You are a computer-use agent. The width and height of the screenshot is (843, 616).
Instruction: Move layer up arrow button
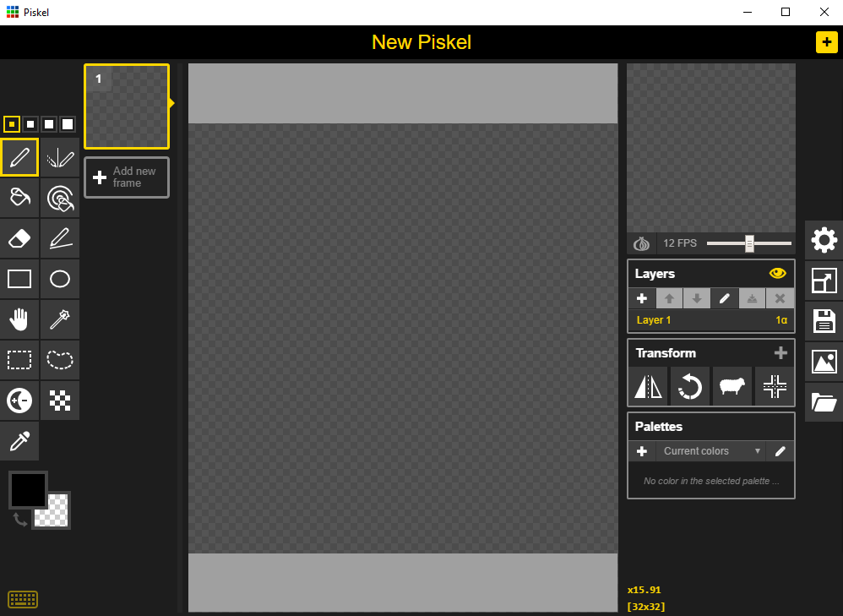click(x=669, y=298)
